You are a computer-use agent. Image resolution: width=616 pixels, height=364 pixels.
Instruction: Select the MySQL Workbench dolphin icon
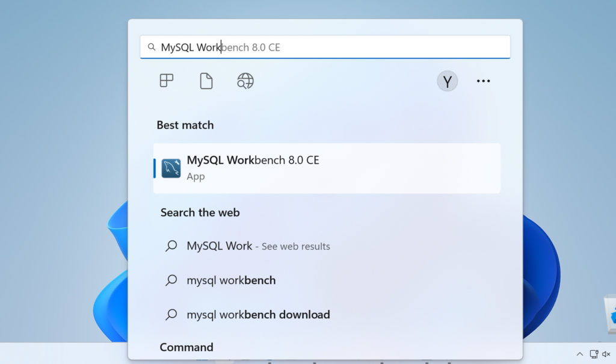pyautogui.click(x=171, y=168)
